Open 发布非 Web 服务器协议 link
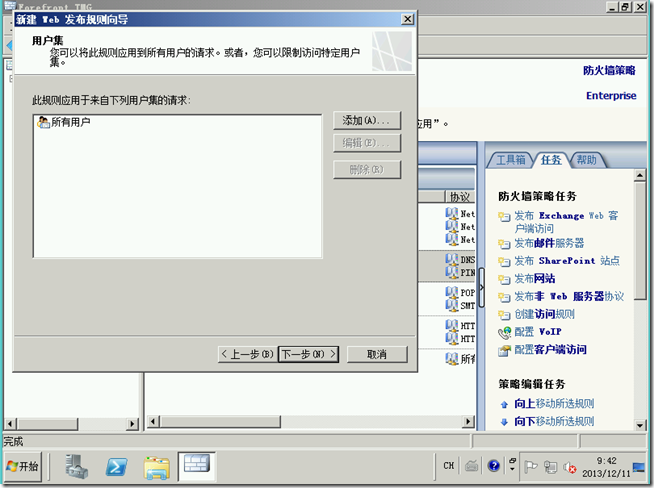Screen dimensions: 654x488 tap(569, 296)
